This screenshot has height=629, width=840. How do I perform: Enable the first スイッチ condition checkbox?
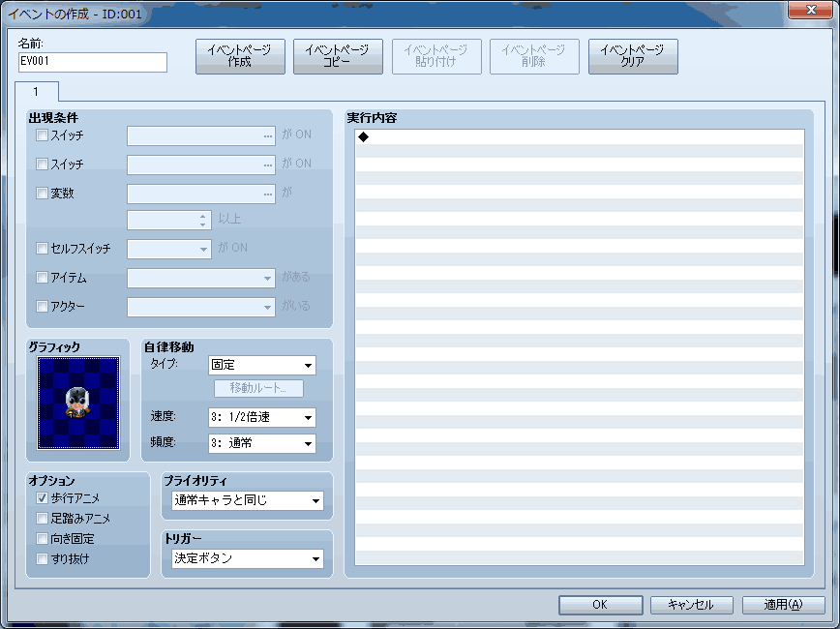[42, 135]
